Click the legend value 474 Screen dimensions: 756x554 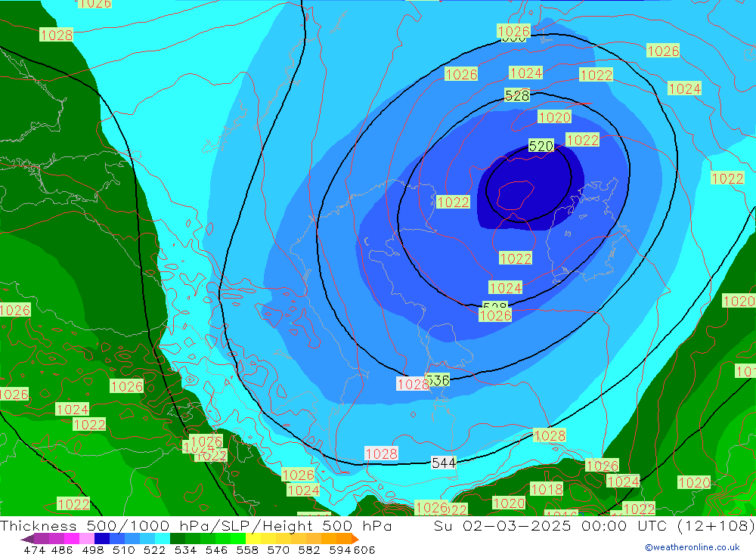click(34, 550)
